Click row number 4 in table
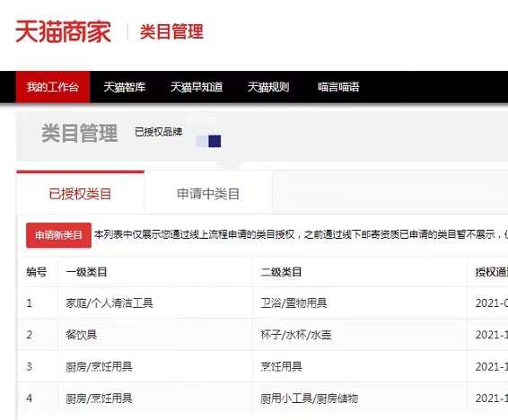This screenshot has width=508, height=420. tap(29, 398)
